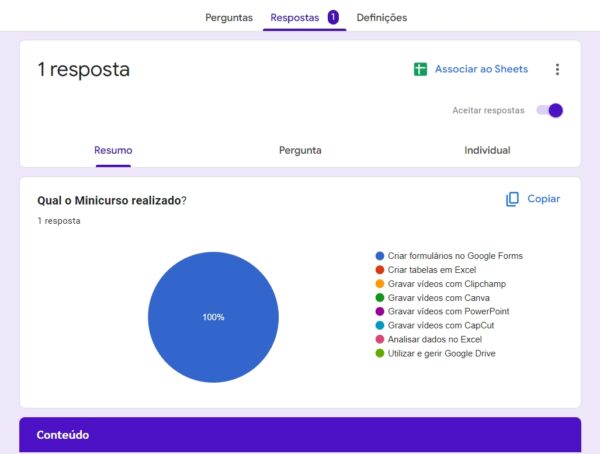Select the Individual sub-tab

pos(487,150)
